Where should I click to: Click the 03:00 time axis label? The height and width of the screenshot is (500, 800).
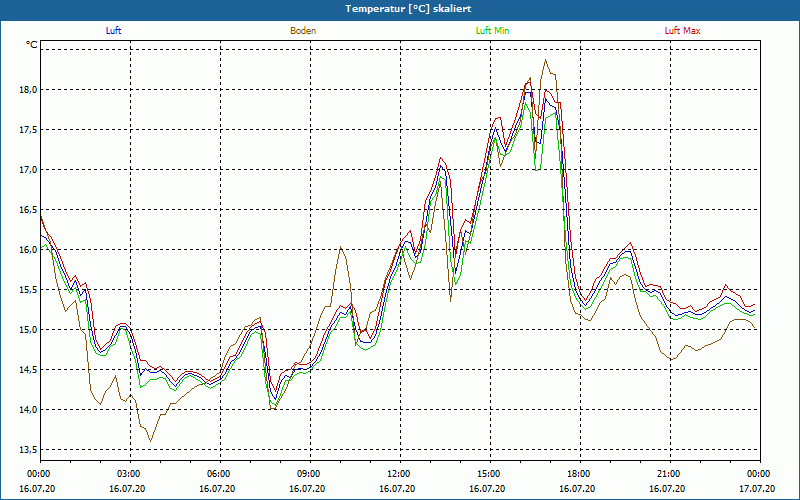point(130,473)
